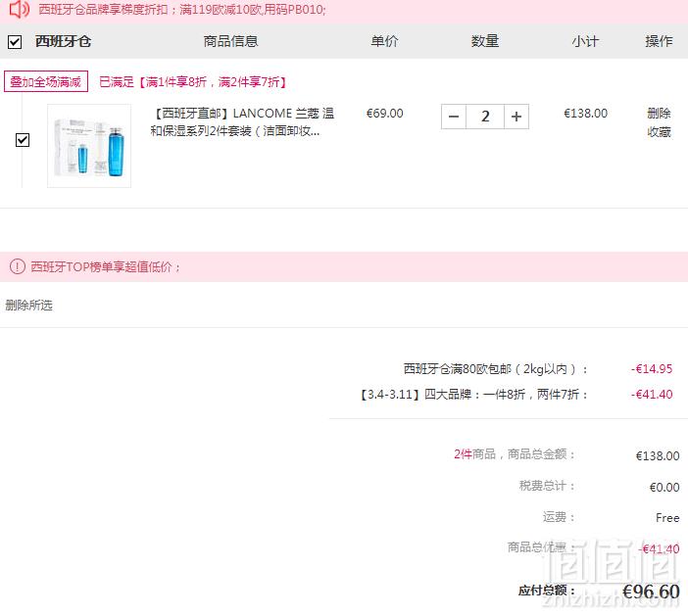Viewport: 688px width, 616px height.
Task: Click the 西班牙TOP榜单享超值低价 notice
Action: tap(105, 266)
